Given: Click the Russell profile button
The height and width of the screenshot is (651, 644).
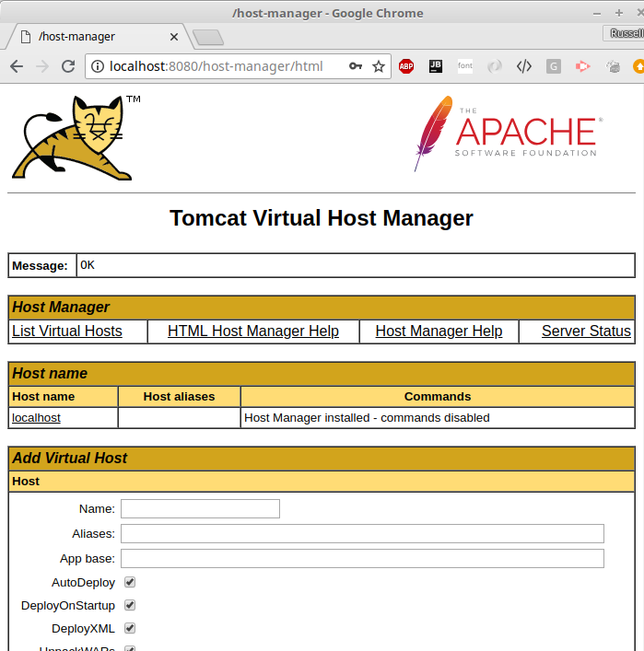Looking at the screenshot, I should pyautogui.click(x=626, y=33).
